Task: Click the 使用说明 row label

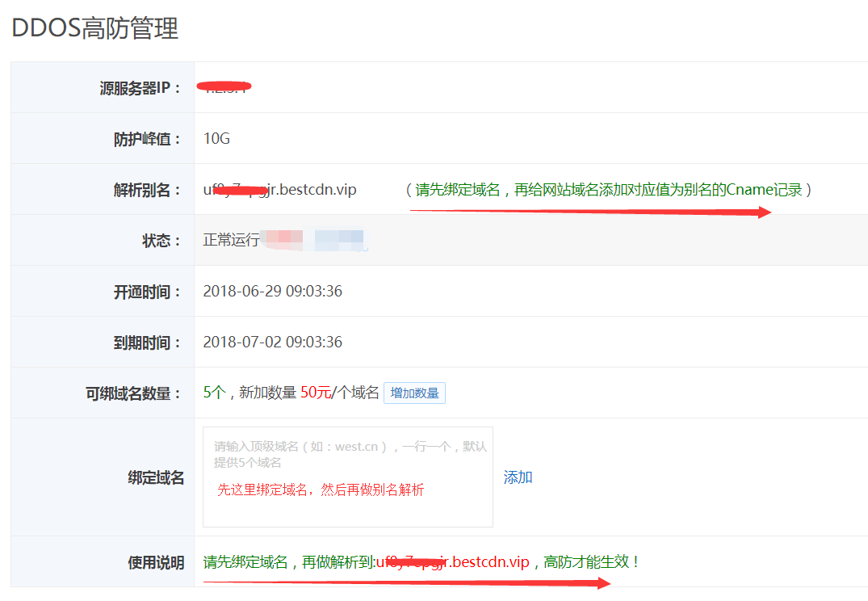Action: 156,562
